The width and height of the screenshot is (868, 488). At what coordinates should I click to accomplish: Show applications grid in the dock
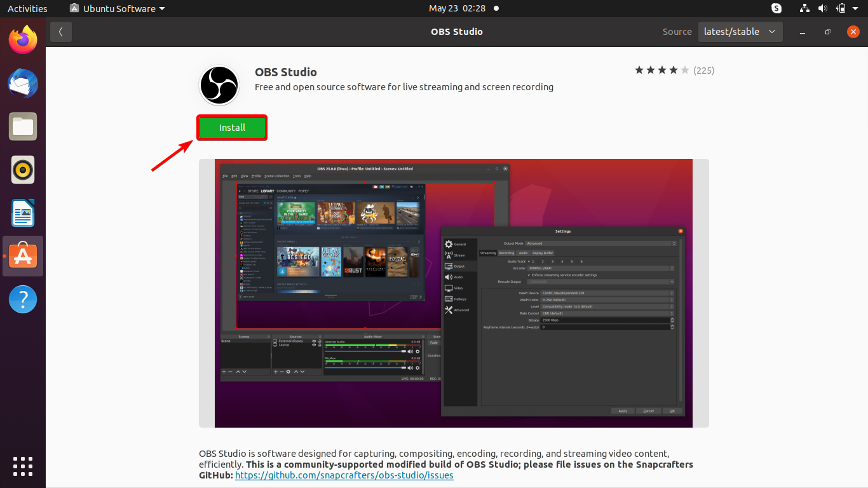[x=23, y=466]
